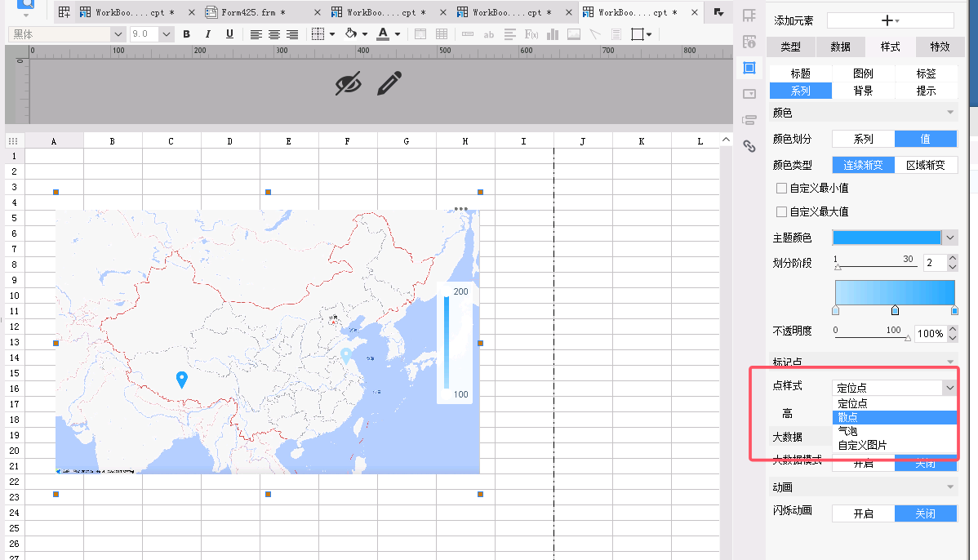Select 气泡 from point style list
The width and height of the screenshot is (978, 560).
click(895, 431)
